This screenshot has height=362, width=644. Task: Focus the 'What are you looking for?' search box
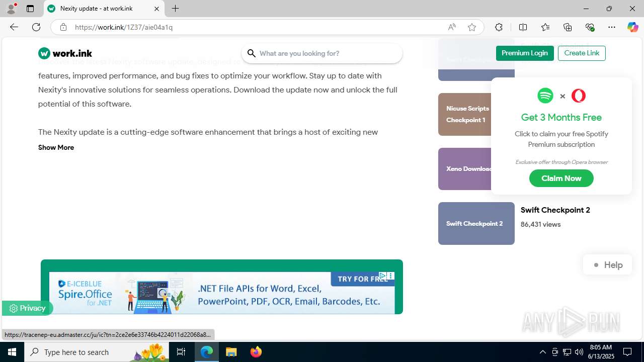point(322,53)
